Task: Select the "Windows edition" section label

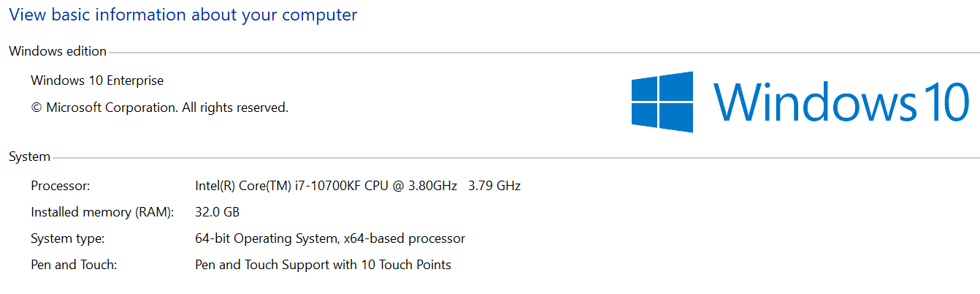Action: (58, 51)
